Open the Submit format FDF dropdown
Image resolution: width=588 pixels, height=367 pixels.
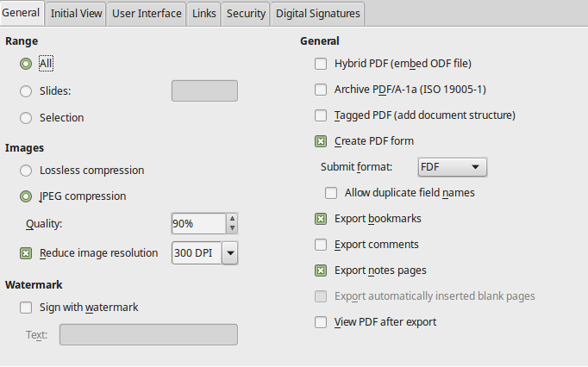tap(453, 167)
